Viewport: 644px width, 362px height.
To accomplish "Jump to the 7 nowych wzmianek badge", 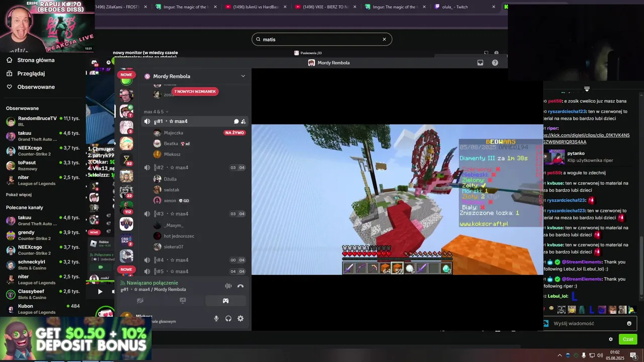I will tap(195, 92).
